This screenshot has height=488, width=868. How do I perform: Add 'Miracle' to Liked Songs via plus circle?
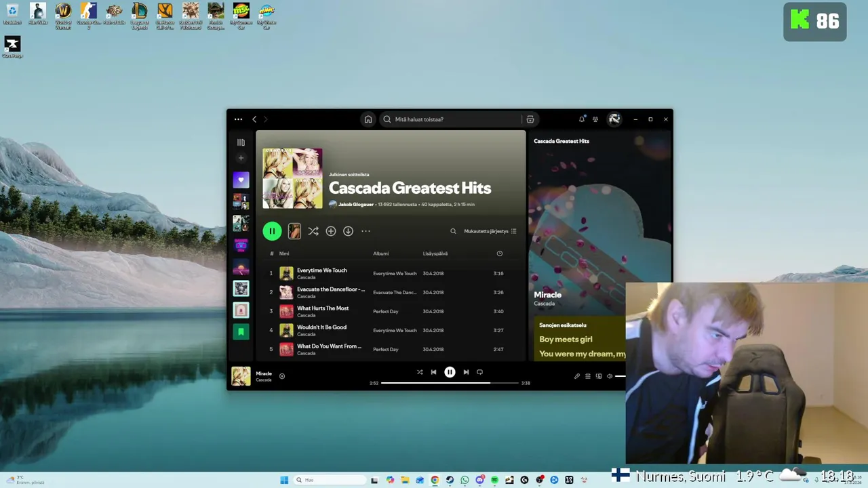[x=282, y=376]
